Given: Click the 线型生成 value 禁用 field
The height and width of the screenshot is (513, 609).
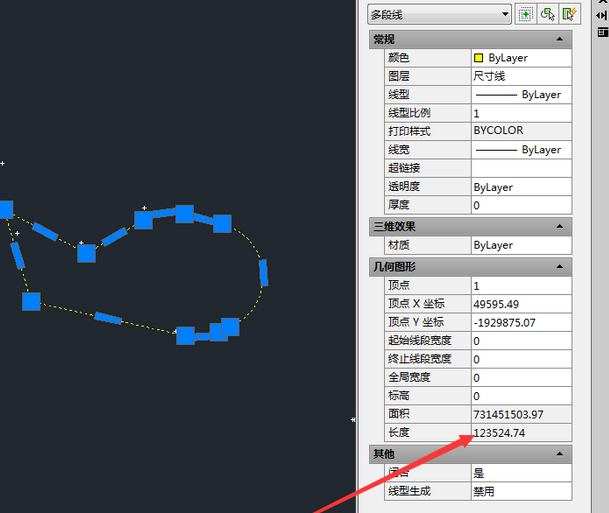Looking at the screenshot, I should (x=520, y=491).
